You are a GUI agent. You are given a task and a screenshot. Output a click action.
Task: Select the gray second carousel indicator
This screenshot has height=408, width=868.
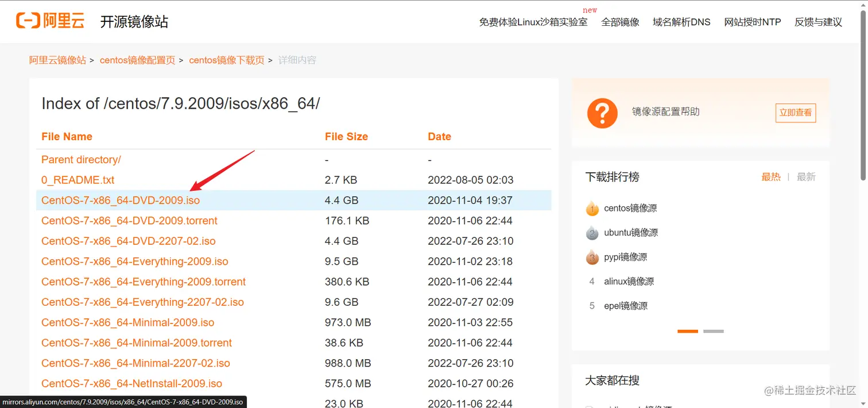(x=714, y=331)
